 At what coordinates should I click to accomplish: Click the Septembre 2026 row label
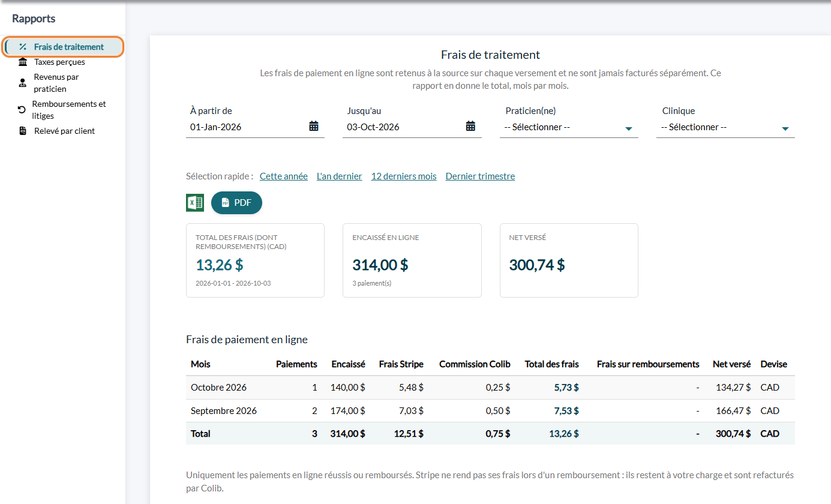click(x=224, y=411)
